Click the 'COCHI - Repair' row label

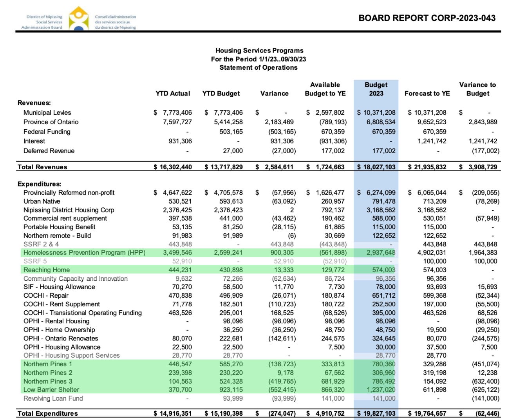[46, 295]
